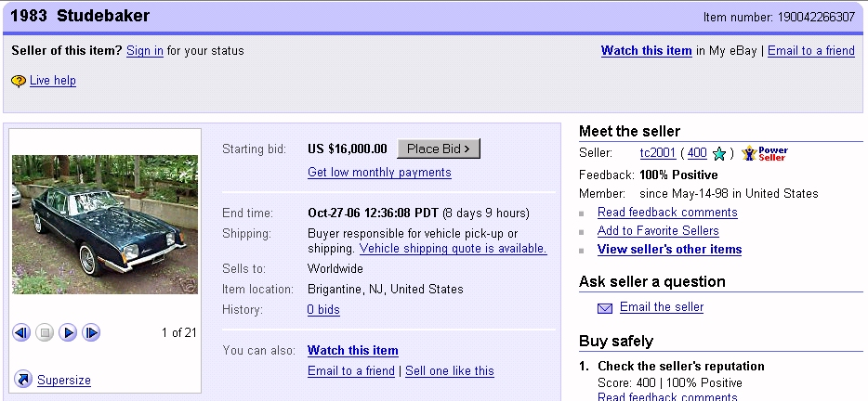Click Sign in link for seller status
This screenshot has width=868, height=401.
pyautogui.click(x=145, y=51)
